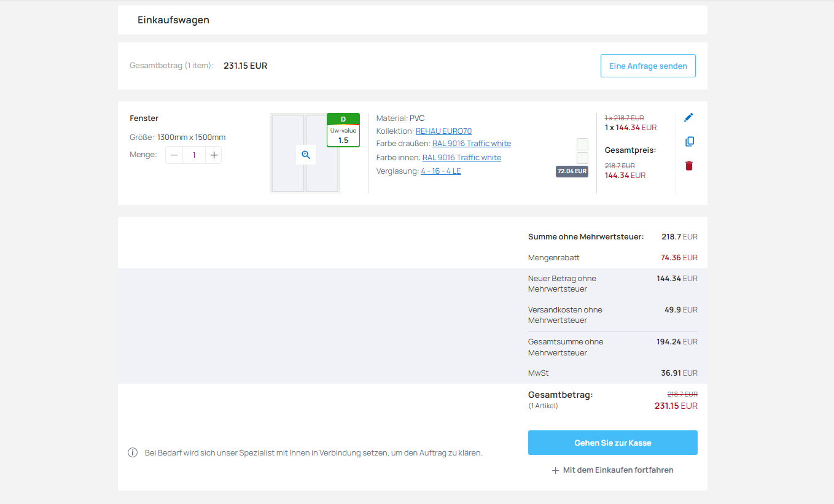Viewport: 834px width, 504px height.
Task: Open the 4 - 16 - 4 LE glazing link
Action: click(x=441, y=171)
